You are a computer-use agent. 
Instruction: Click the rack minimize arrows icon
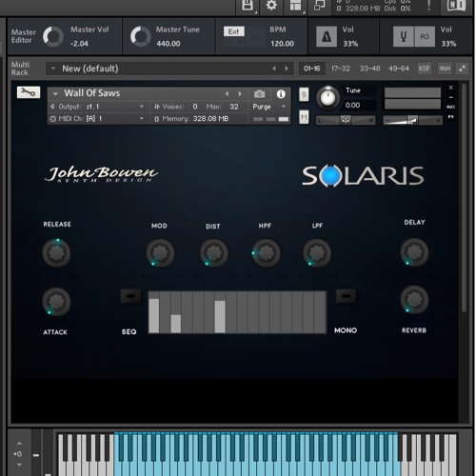point(462,69)
